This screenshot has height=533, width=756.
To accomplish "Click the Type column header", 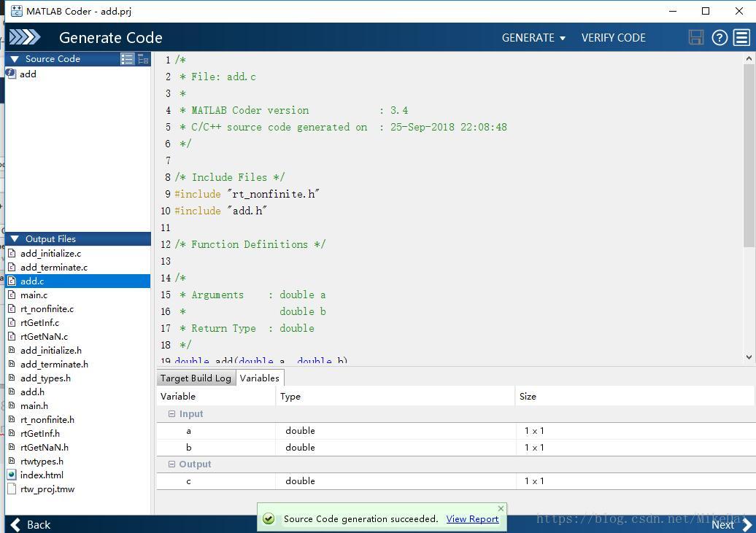I will (396, 396).
